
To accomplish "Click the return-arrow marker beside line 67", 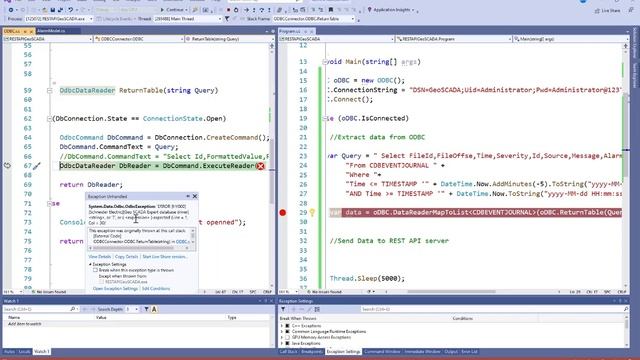I will tap(7, 165).
